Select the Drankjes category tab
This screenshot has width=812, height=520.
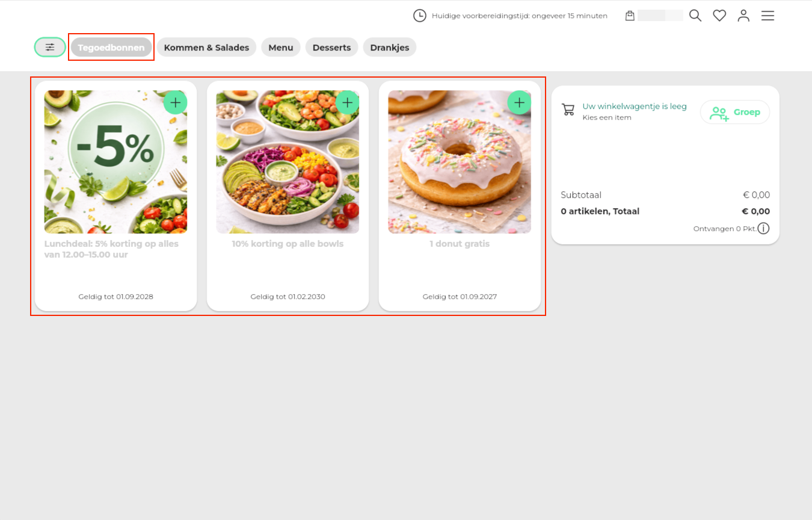tap(389, 48)
